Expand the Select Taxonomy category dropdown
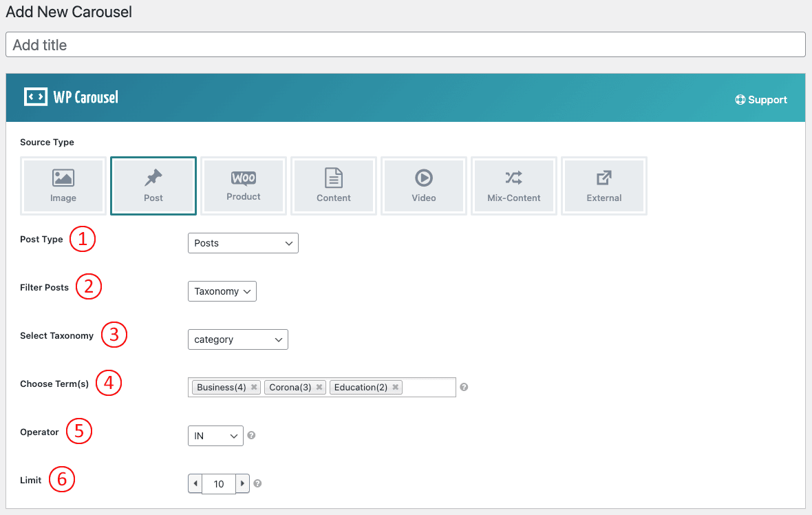The width and height of the screenshot is (812, 515). tap(237, 339)
